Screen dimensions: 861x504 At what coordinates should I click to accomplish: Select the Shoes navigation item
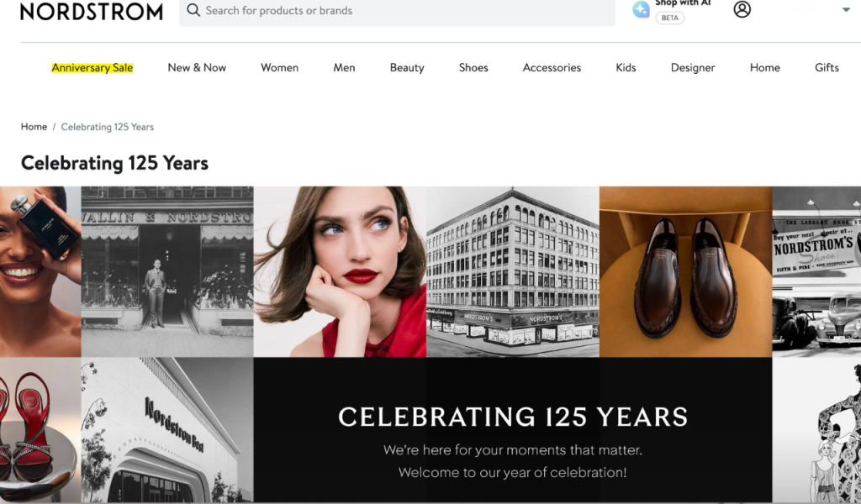coord(473,67)
